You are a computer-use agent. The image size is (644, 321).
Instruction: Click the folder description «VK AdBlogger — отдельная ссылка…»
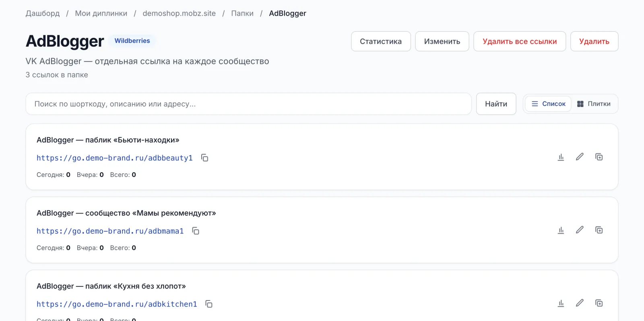tap(147, 61)
